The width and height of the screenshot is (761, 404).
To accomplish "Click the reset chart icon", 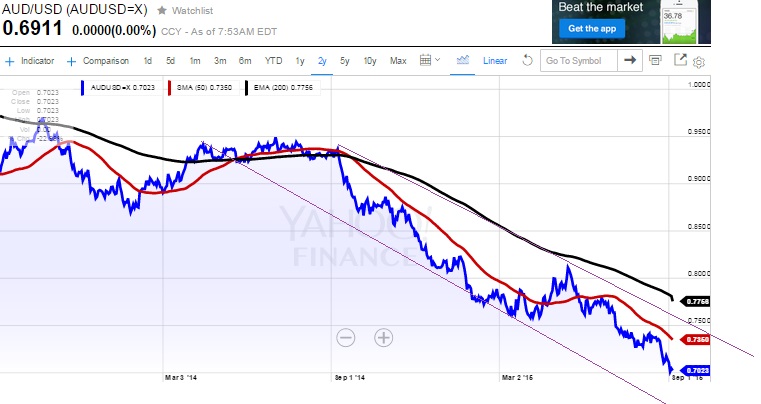I will [x=527, y=60].
